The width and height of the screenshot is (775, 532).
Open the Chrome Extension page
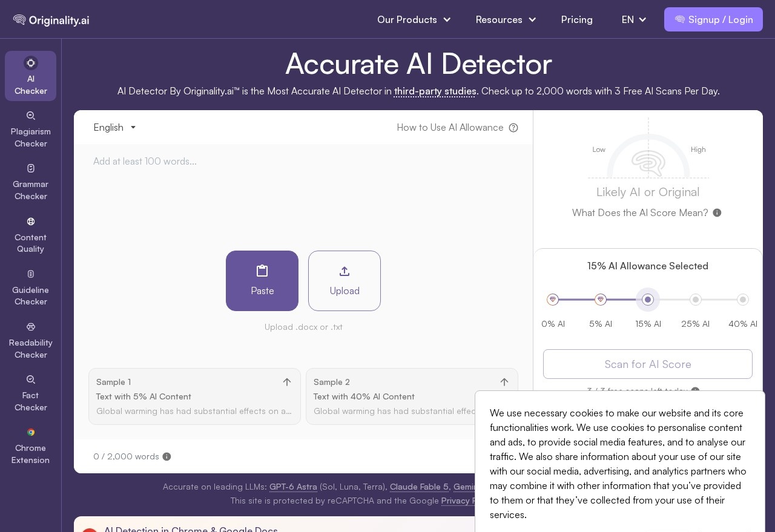click(30, 446)
